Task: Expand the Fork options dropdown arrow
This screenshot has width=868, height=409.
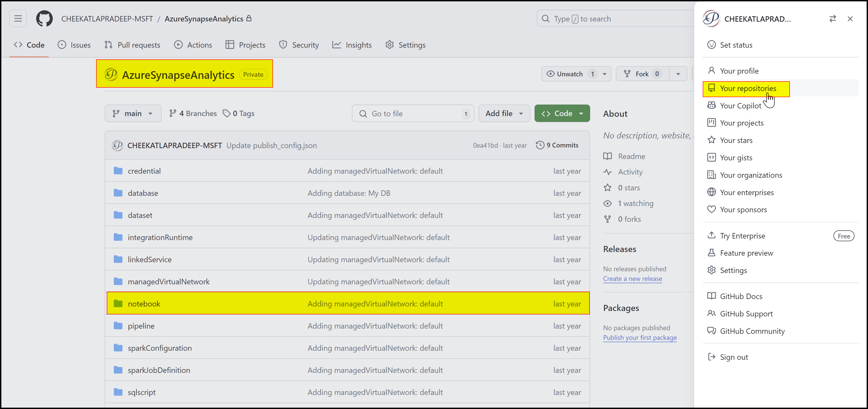Action: coord(678,74)
